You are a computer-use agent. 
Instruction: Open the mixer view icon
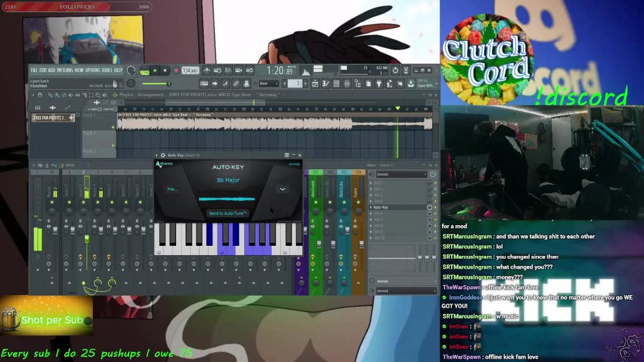tap(347, 83)
